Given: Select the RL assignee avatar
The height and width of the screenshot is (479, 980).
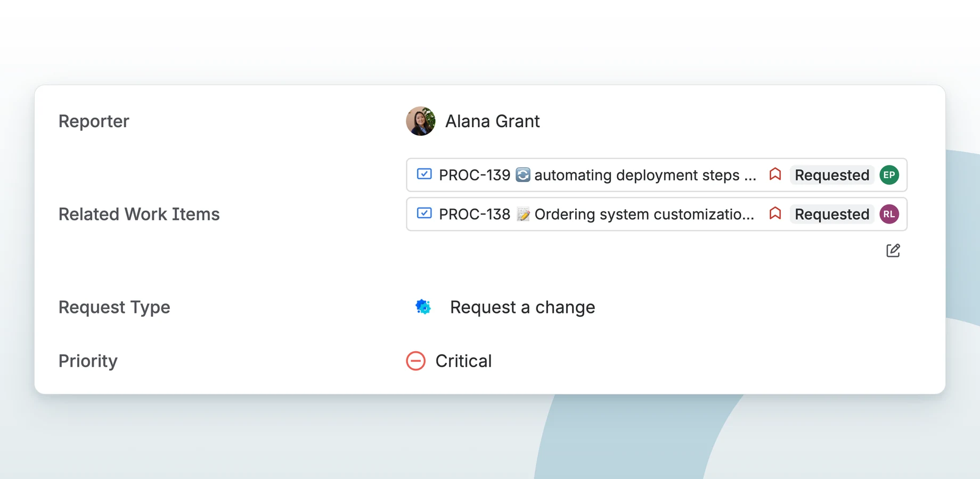Looking at the screenshot, I should (889, 214).
